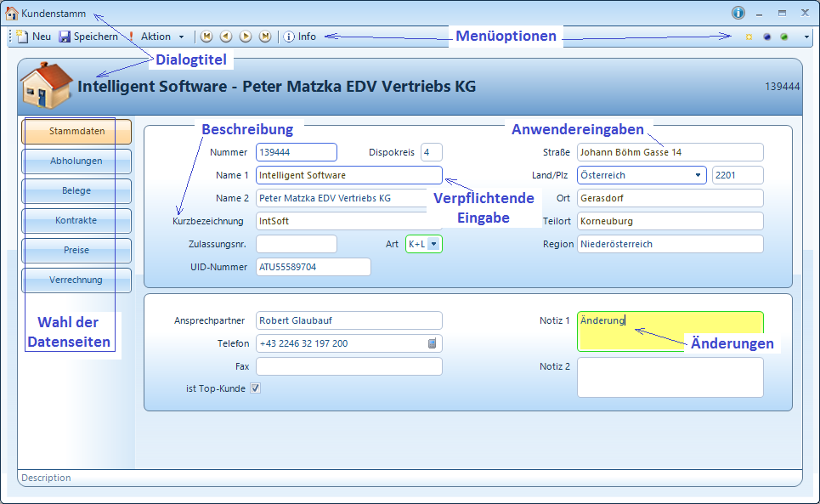Open the Abholungen page
Screen dimensions: 820x504
pos(76,161)
